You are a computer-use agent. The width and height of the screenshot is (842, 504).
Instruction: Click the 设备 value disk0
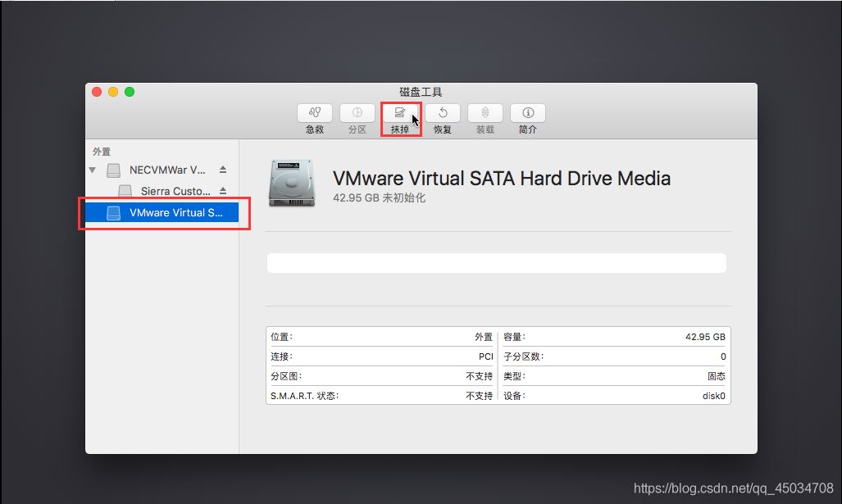713,396
